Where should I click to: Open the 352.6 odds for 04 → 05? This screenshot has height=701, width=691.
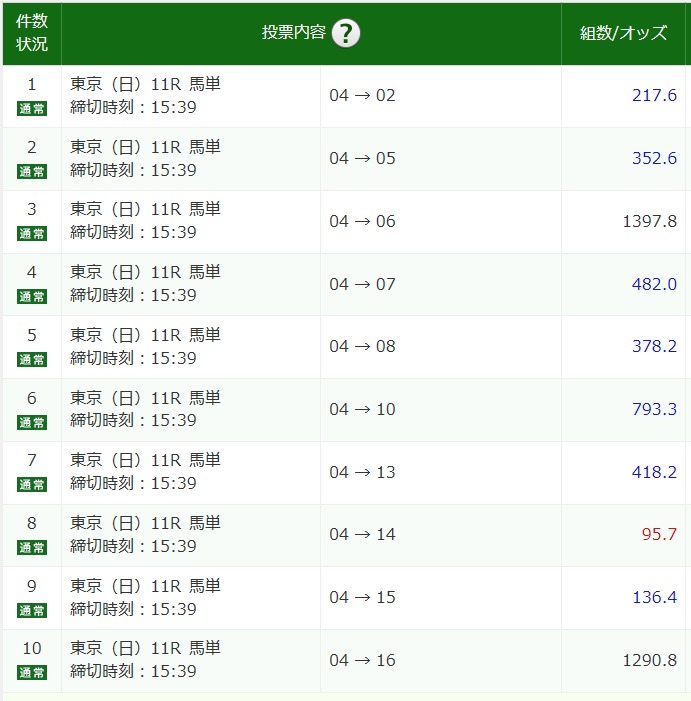coord(654,158)
